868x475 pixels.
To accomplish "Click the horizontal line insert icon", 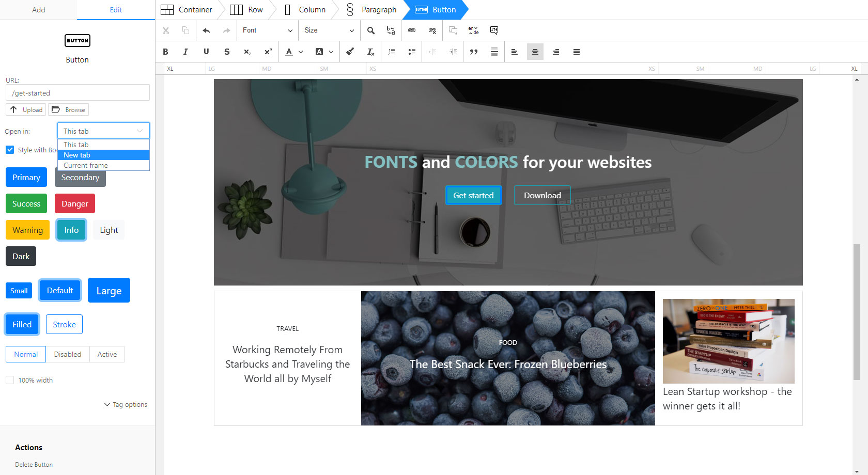I will 494,52.
